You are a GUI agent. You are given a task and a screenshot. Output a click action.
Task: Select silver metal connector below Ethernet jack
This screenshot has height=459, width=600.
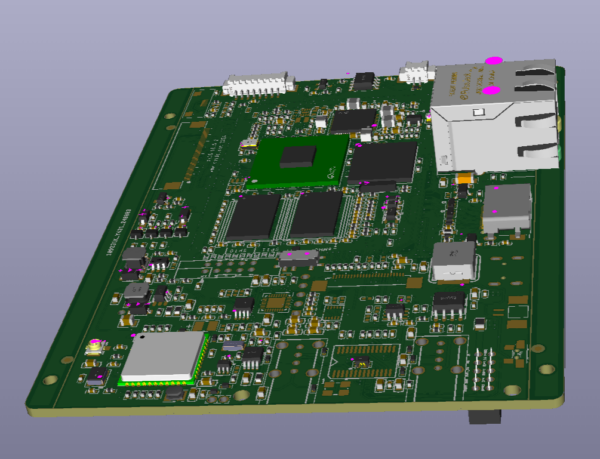tap(507, 206)
